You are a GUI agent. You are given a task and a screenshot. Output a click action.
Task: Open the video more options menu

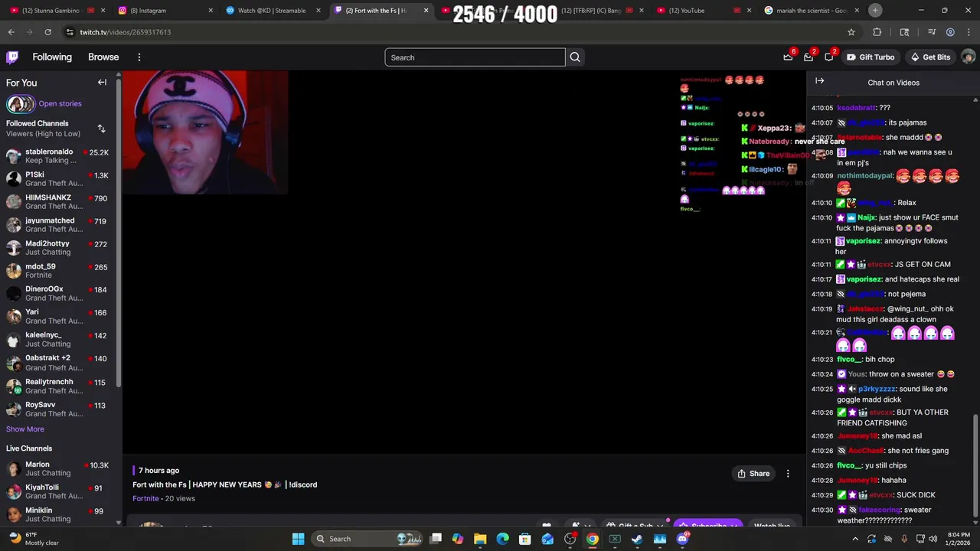tap(788, 474)
